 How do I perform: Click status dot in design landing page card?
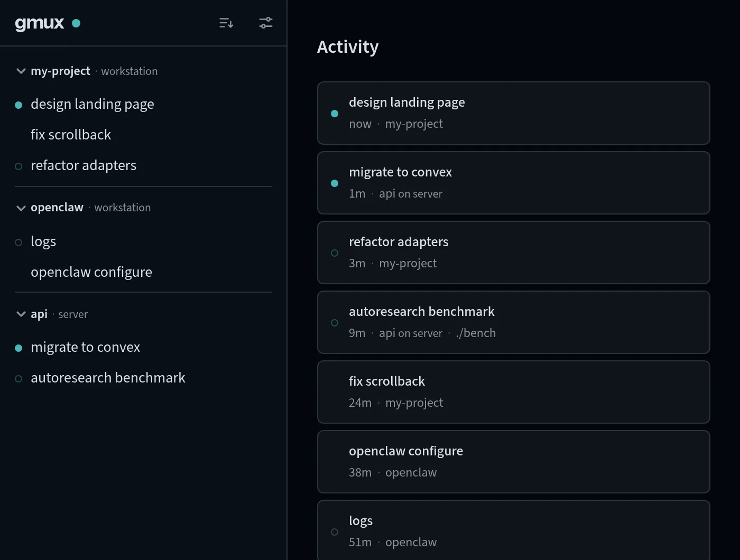click(x=335, y=114)
